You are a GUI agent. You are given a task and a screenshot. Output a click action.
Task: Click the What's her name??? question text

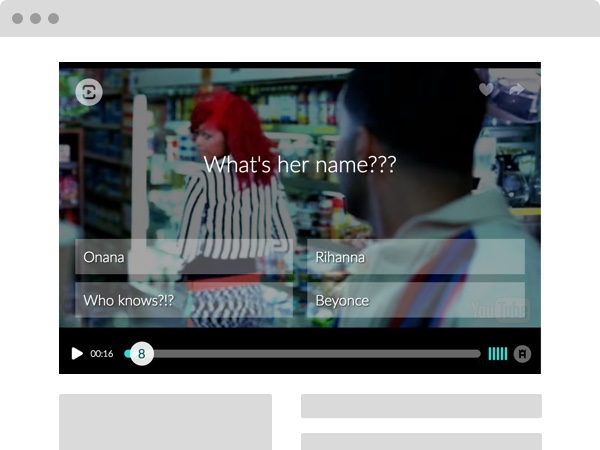pos(300,165)
